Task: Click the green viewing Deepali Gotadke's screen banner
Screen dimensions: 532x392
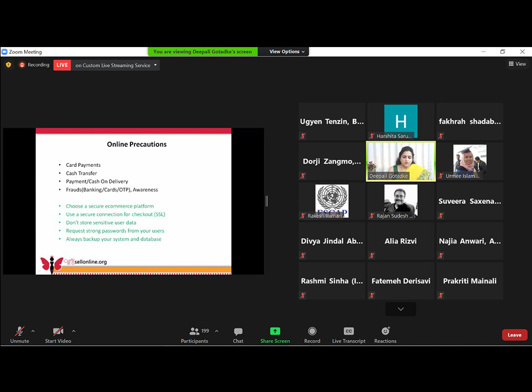Action: pyautogui.click(x=203, y=52)
